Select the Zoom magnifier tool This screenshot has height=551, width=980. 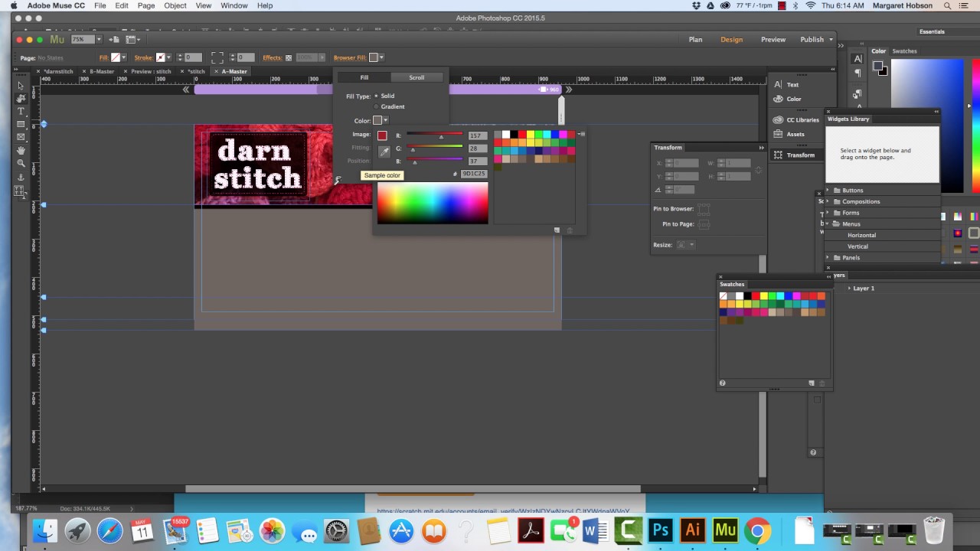[x=21, y=163]
